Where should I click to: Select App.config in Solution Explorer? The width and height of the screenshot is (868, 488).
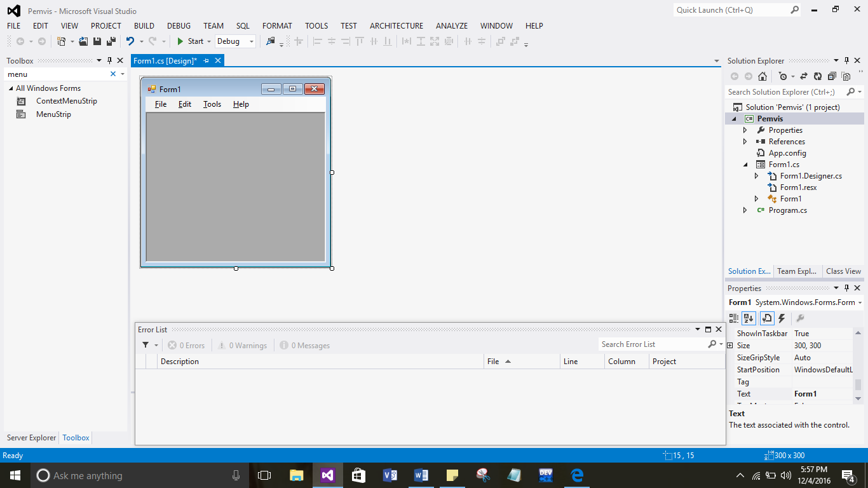[787, 153]
